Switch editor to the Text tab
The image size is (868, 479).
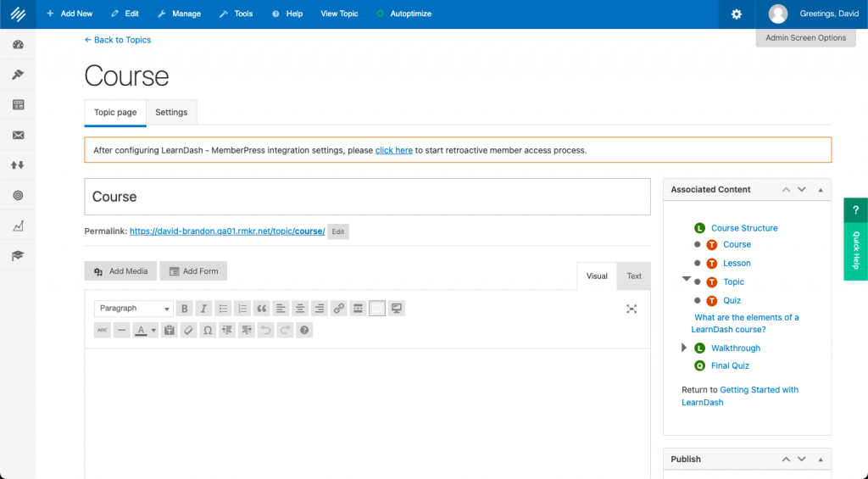point(634,276)
